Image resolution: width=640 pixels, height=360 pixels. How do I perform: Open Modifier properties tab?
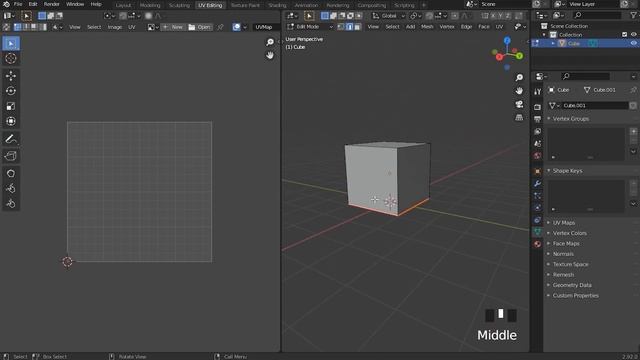point(537,184)
